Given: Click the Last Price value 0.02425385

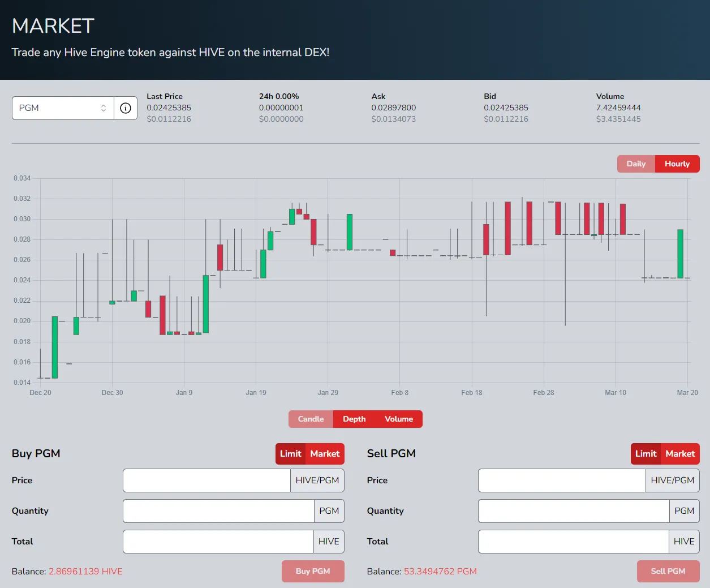Looking at the screenshot, I should pyautogui.click(x=169, y=108).
